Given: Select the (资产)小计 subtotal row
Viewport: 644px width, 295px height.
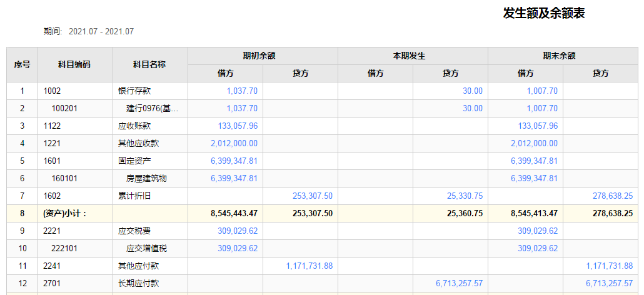Looking at the screenshot, I should tap(323, 213).
